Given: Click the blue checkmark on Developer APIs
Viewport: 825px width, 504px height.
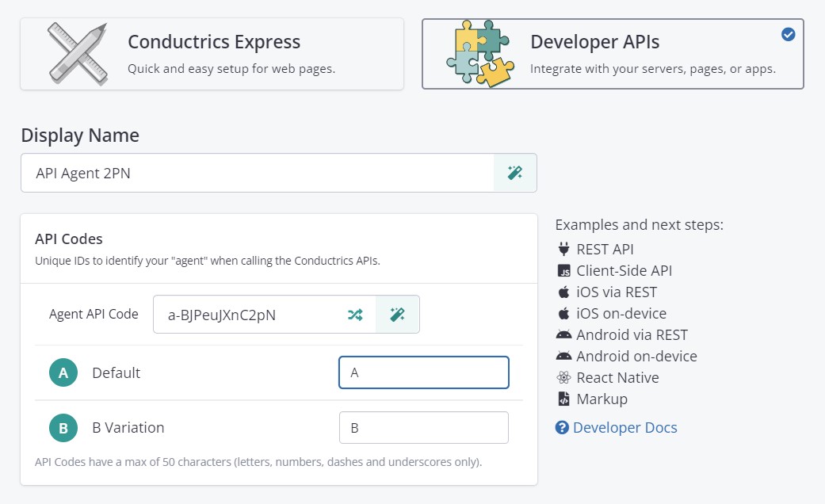Looking at the screenshot, I should coord(789,34).
